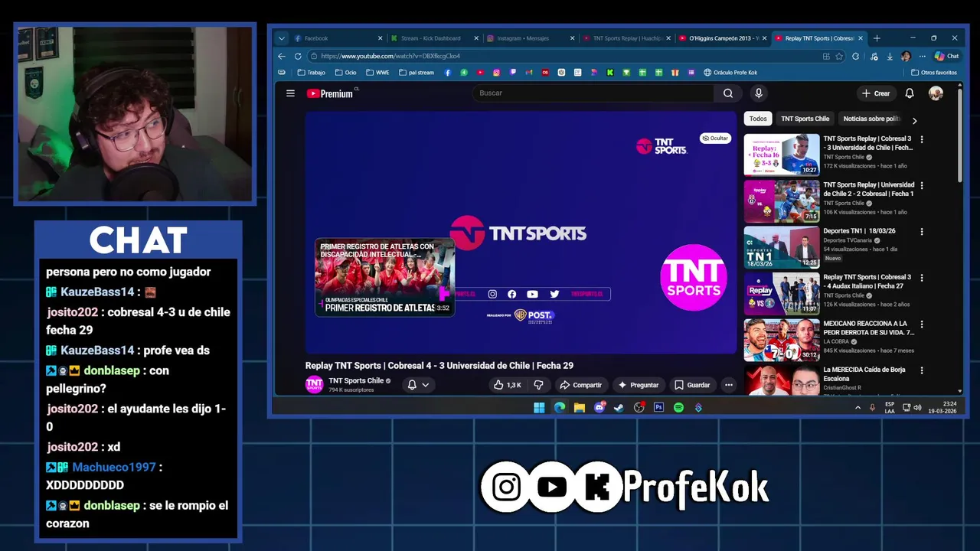Open the WWE bookmarks folder
980x551 pixels.
(x=377, y=73)
